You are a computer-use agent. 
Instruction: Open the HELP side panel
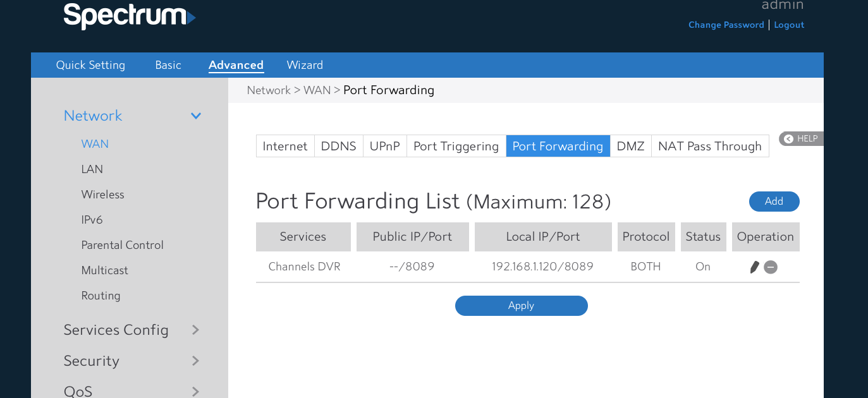(x=801, y=139)
